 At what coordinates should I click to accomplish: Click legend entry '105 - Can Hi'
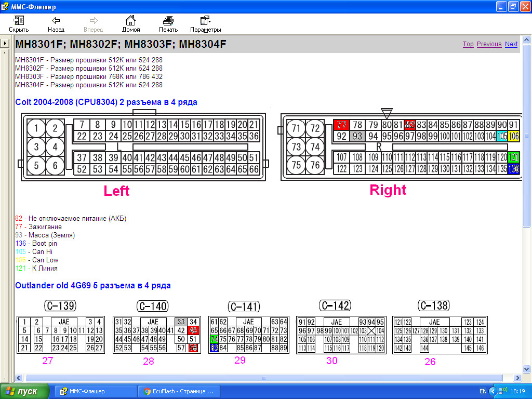click(34, 251)
